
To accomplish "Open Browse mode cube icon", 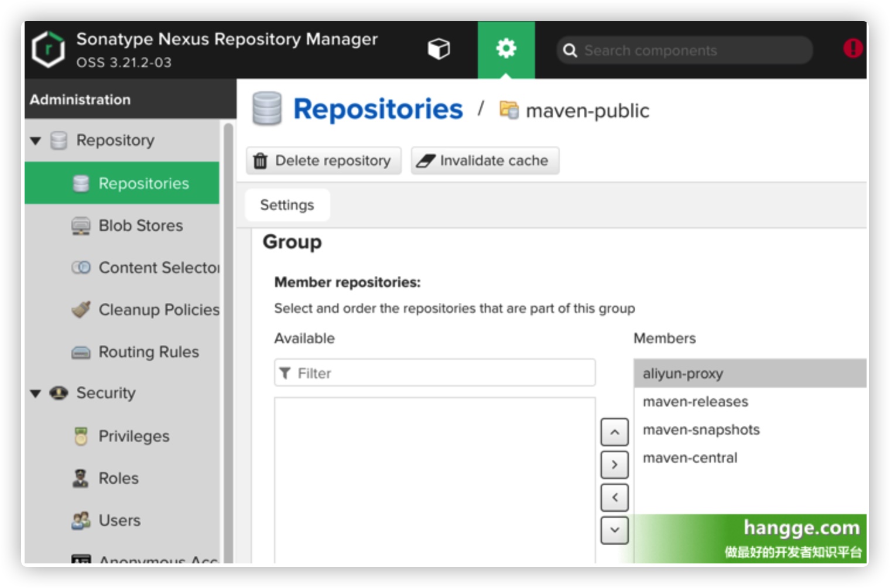I will [x=439, y=49].
